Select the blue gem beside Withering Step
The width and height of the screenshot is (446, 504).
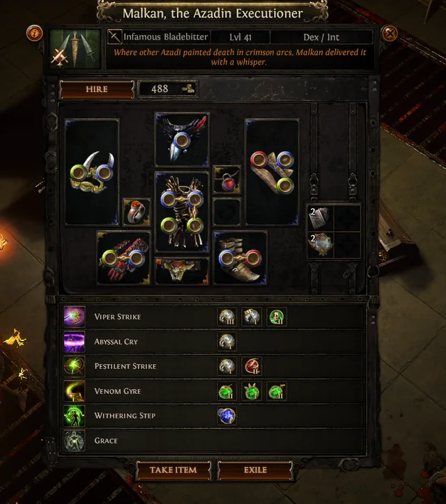tap(227, 416)
